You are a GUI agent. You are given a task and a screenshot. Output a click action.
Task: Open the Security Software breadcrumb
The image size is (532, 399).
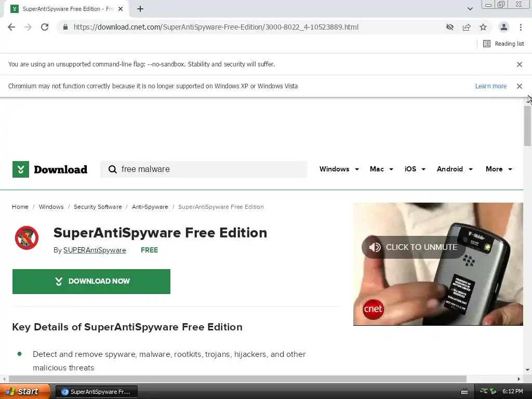click(98, 207)
